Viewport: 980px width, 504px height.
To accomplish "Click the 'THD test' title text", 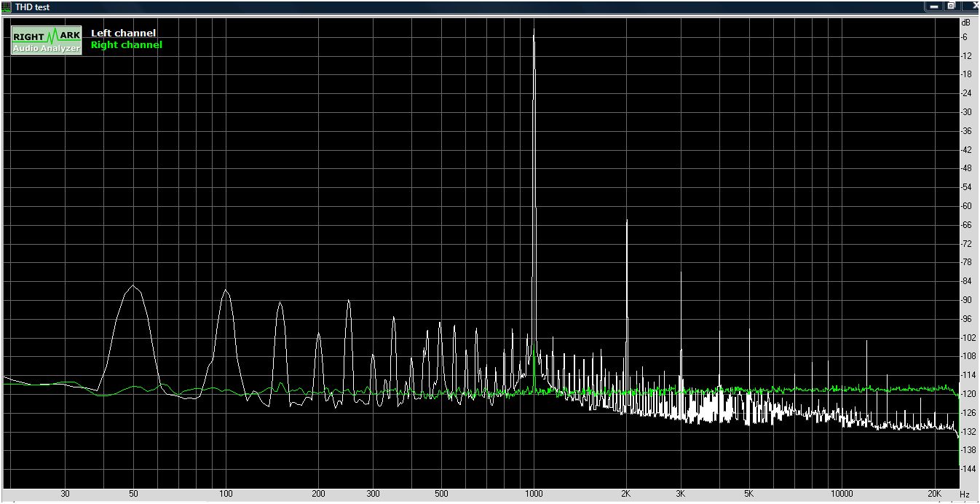I will click(x=33, y=7).
